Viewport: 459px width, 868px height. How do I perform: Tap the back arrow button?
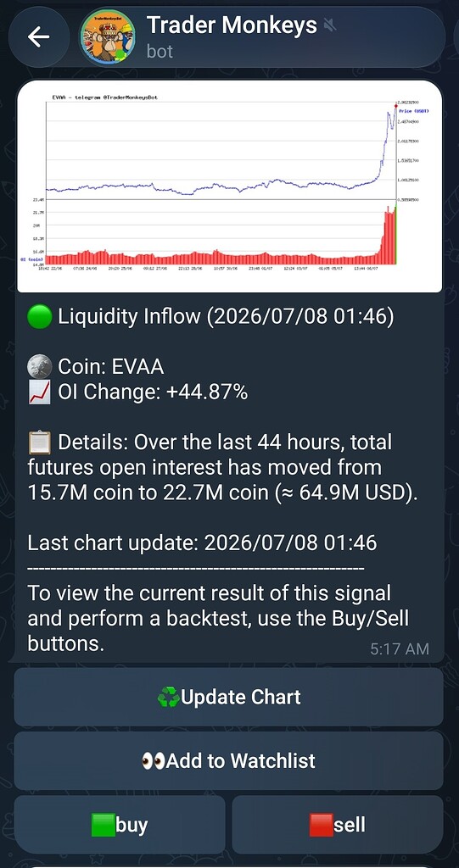coord(39,37)
